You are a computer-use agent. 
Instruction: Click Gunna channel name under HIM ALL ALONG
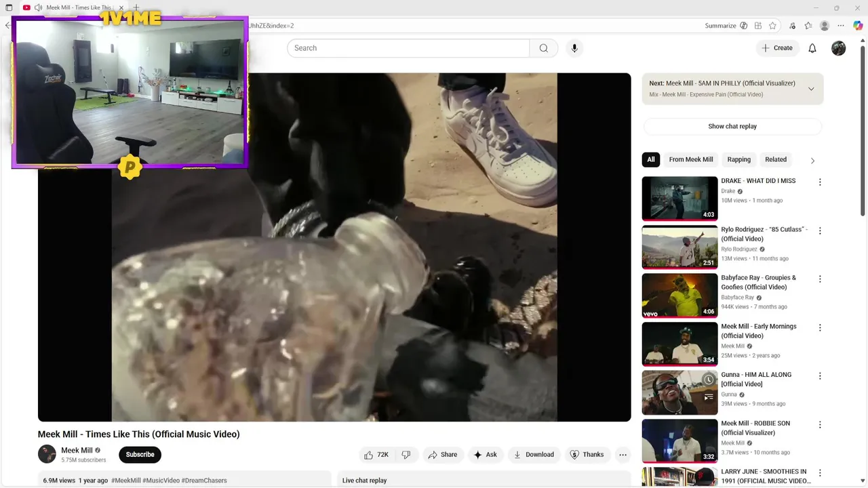point(729,394)
